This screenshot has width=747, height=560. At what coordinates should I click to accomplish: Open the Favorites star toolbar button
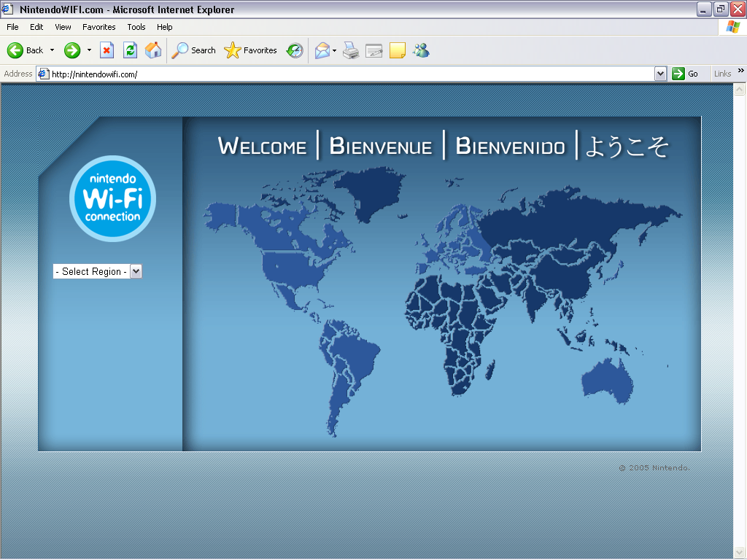pos(251,50)
